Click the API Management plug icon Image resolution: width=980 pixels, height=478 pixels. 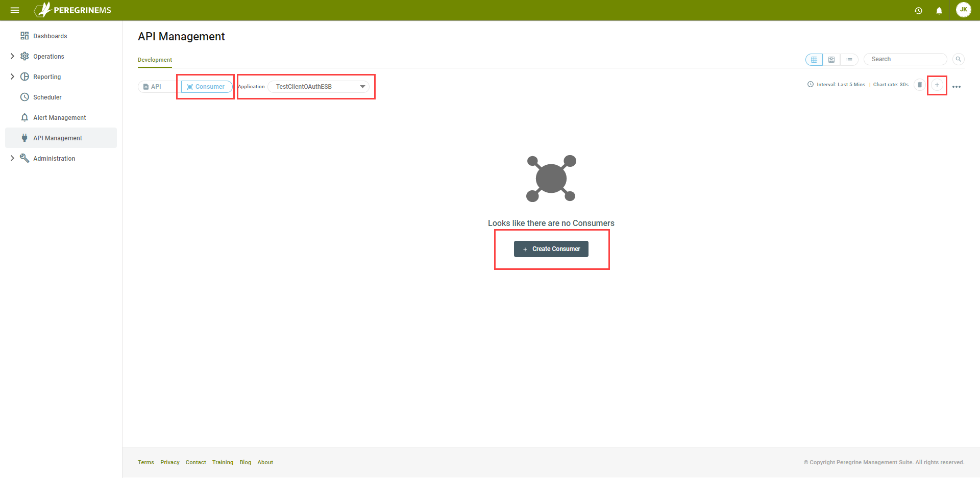pos(24,138)
